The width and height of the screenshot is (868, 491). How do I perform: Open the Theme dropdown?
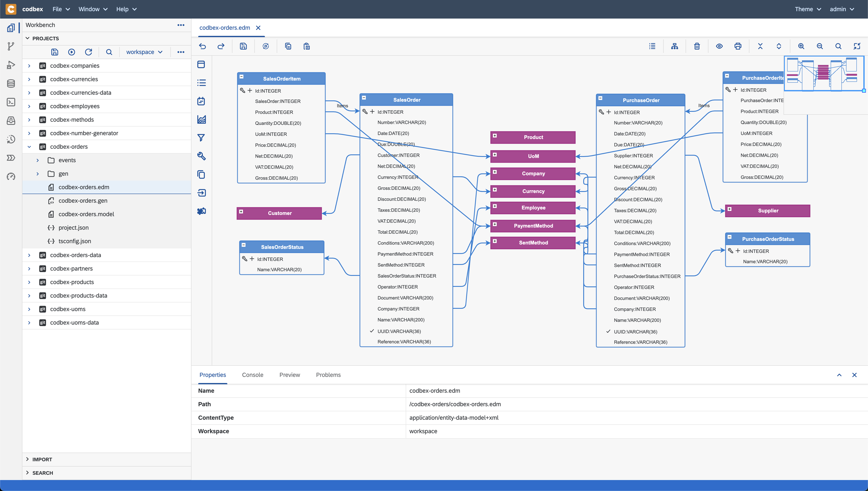(808, 9)
